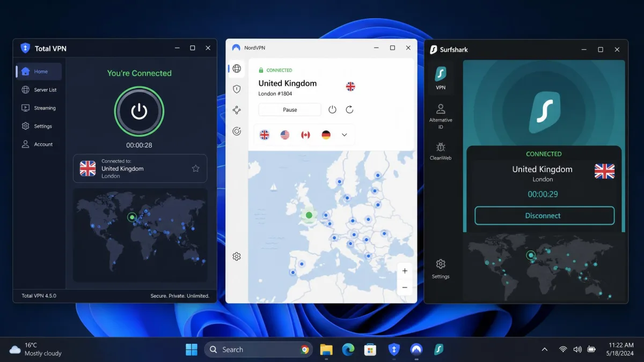
Task: Click Disconnect button in Surfshark
Action: [544, 216]
